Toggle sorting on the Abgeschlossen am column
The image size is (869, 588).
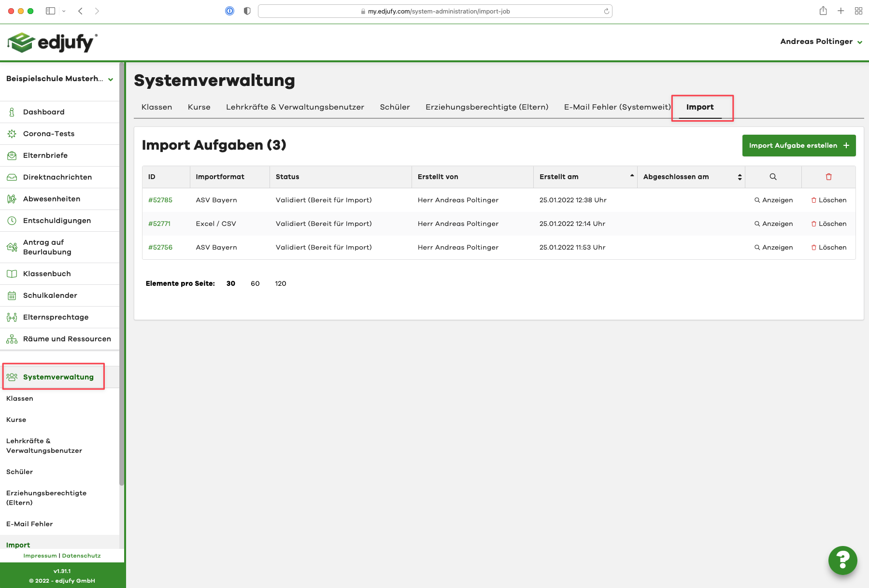pos(739,177)
